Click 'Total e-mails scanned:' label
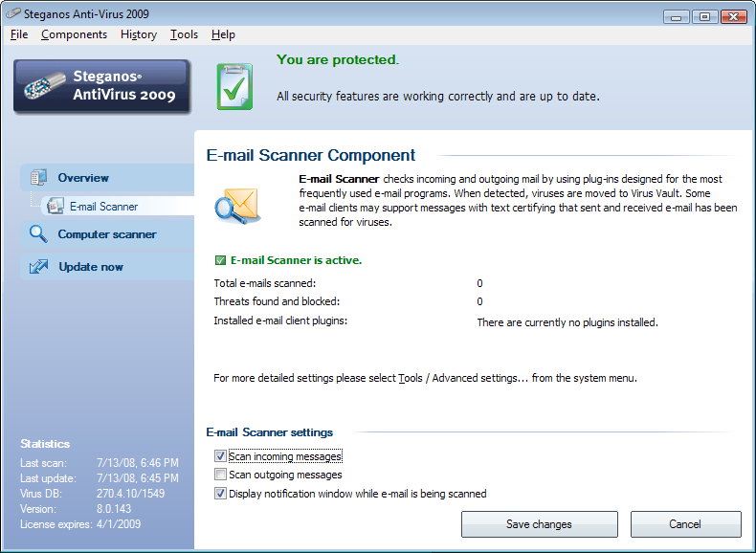This screenshot has width=756, height=553. pos(265,283)
